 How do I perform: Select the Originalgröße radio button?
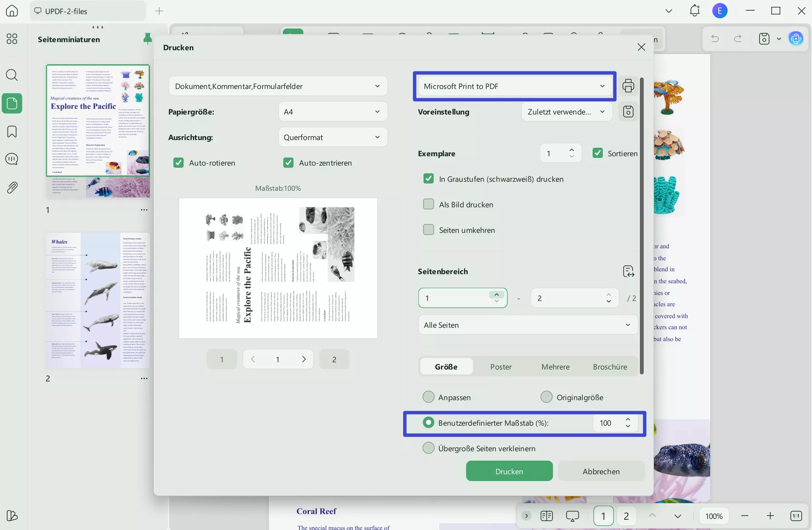(546, 397)
